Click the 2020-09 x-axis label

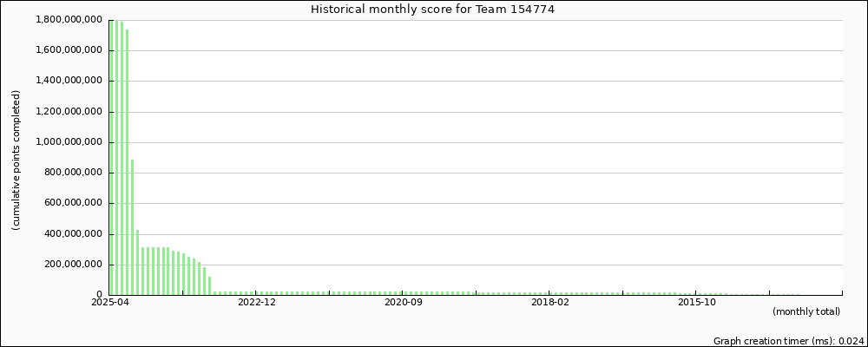coord(403,302)
